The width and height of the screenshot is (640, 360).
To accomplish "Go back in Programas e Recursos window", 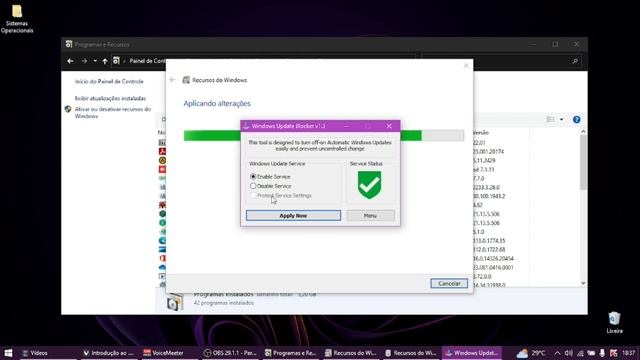I will (x=70, y=61).
